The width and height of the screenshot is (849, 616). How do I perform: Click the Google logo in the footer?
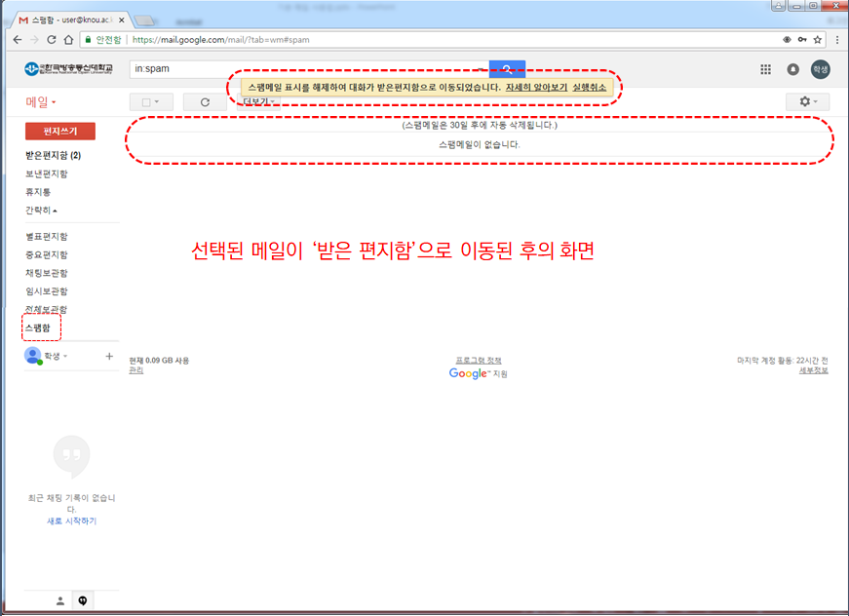click(468, 373)
